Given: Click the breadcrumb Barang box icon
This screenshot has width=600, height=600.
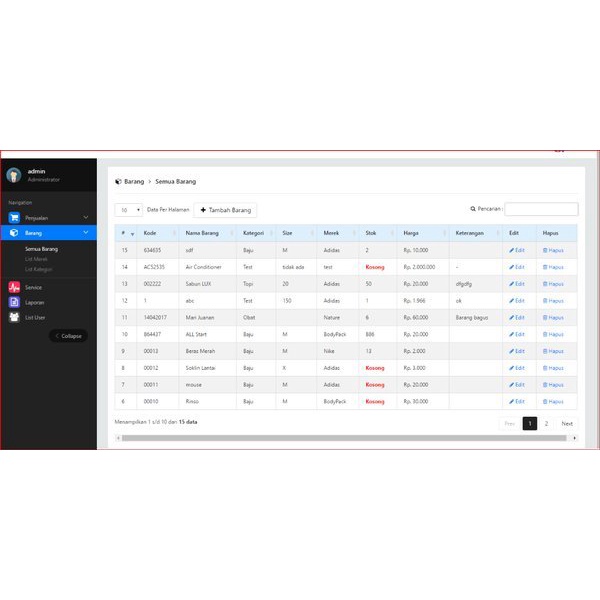Looking at the screenshot, I should (x=118, y=181).
